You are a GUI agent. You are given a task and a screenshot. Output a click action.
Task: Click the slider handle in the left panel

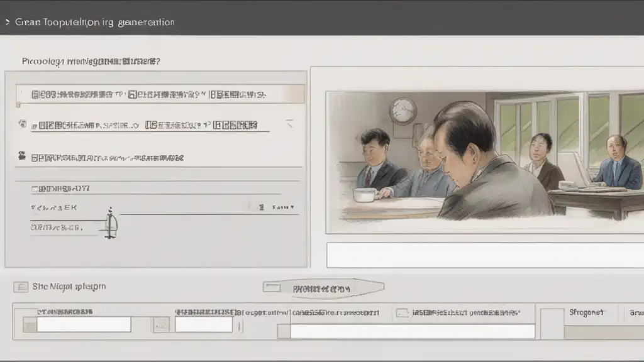(111, 223)
